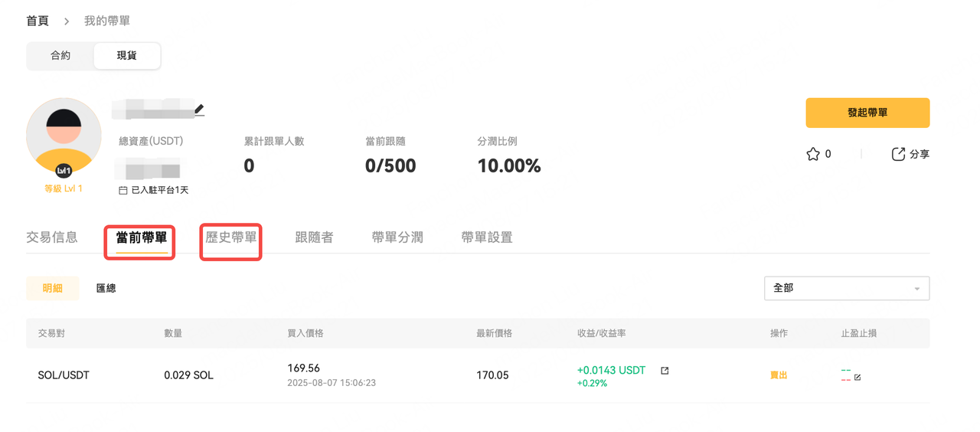Open the 帶單設置 tab
The width and height of the screenshot is (980, 432).
click(487, 237)
